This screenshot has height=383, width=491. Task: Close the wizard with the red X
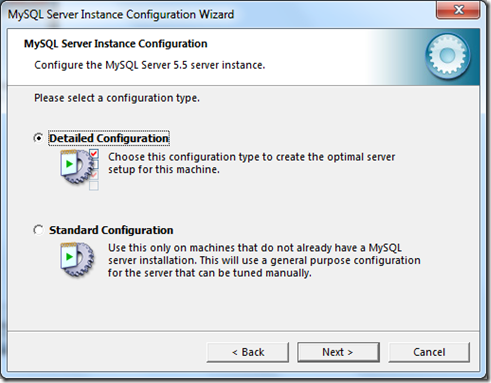(458, 10)
